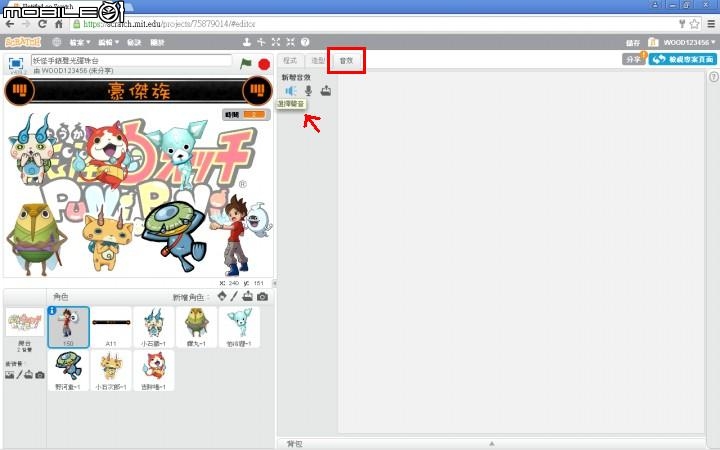Select the stage backdrop thumbnail
Screen dimensions: 720x450
pyautogui.click(x=24, y=321)
